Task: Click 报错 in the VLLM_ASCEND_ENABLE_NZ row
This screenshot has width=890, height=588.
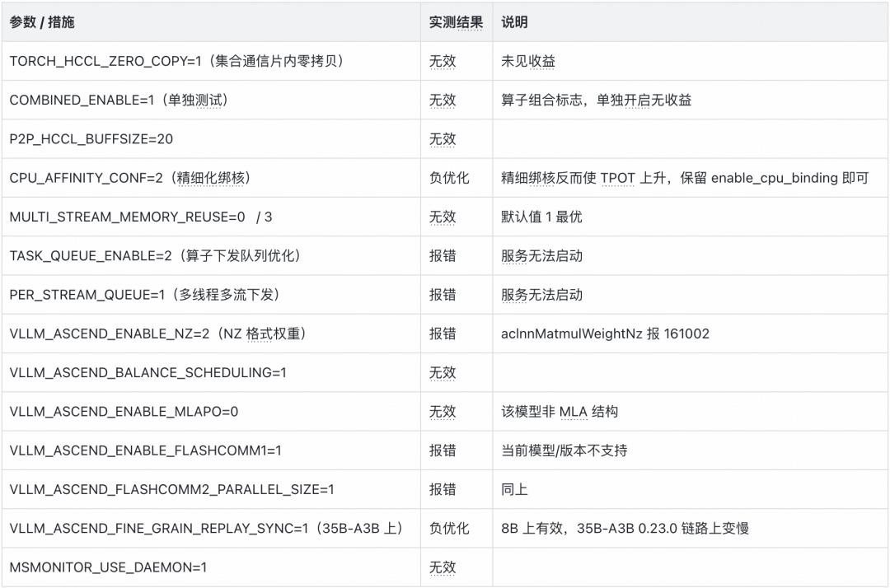Action: [x=443, y=334]
